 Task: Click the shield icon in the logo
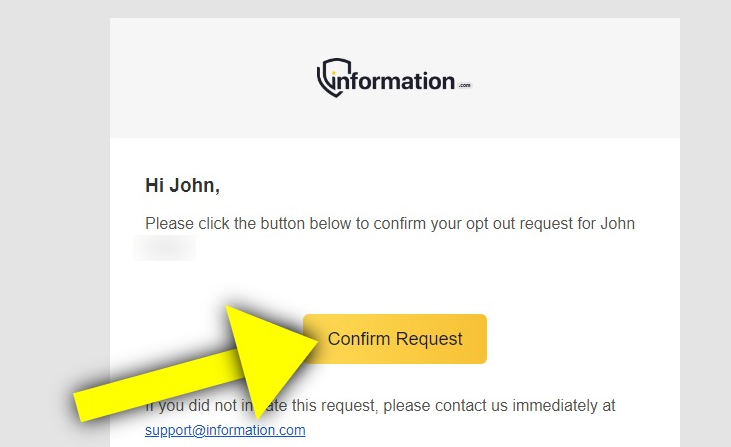click(x=333, y=77)
